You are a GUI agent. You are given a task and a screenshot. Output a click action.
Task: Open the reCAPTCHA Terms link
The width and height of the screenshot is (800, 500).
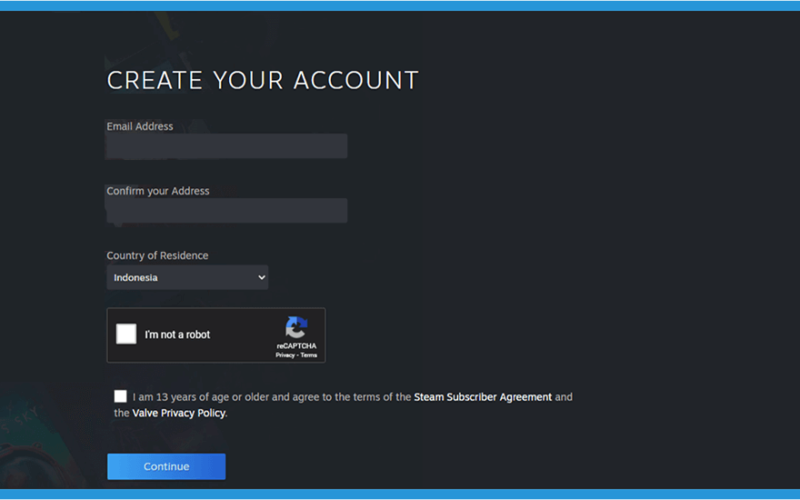tap(309, 355)
